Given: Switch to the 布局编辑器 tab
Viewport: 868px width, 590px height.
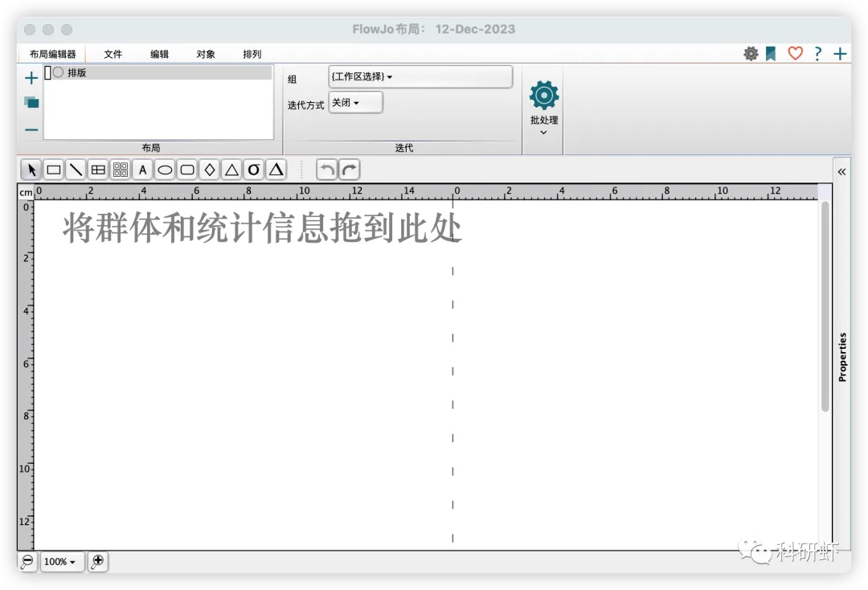Looking at the screenshot, I should pos(52,54).
